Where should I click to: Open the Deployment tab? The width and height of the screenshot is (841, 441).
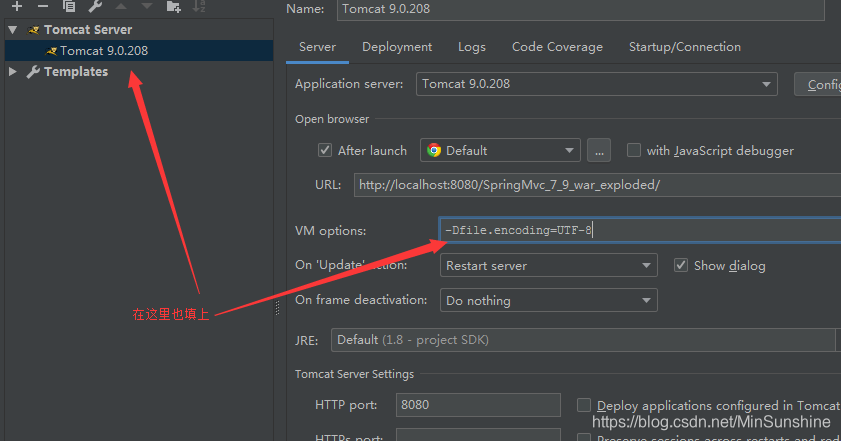pyautogui.click(x=397, y=47)
